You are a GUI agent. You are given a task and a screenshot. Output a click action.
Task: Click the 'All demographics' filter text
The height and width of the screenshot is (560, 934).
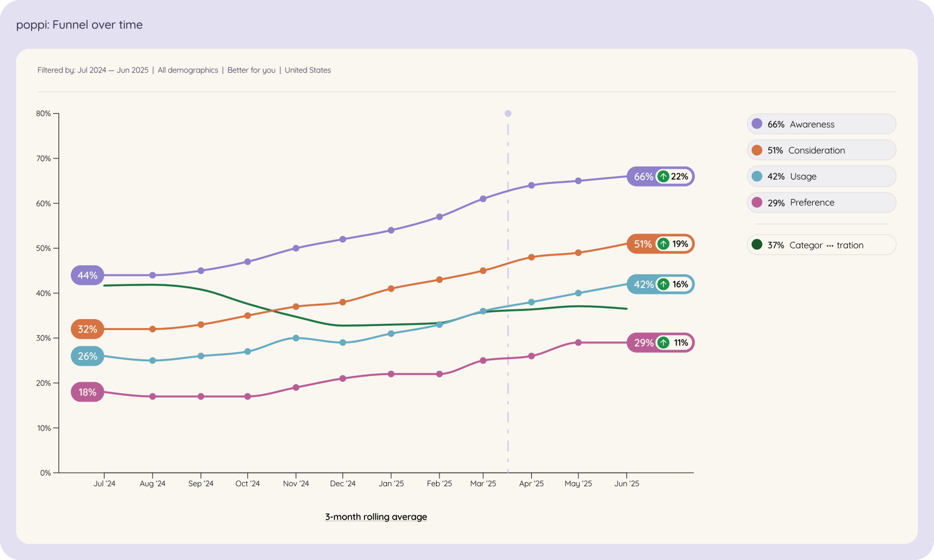pos(188,70)
